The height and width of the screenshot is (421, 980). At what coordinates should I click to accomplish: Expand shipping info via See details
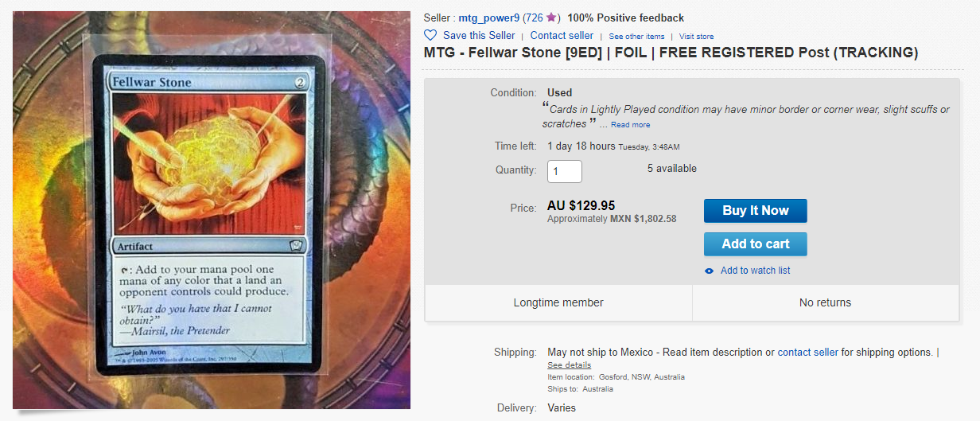pos(569,364)
